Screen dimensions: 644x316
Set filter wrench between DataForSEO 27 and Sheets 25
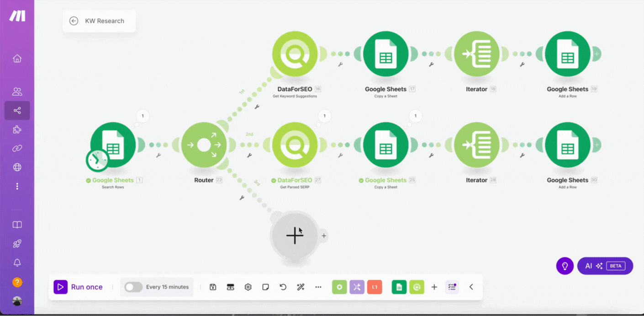(340, 155)
